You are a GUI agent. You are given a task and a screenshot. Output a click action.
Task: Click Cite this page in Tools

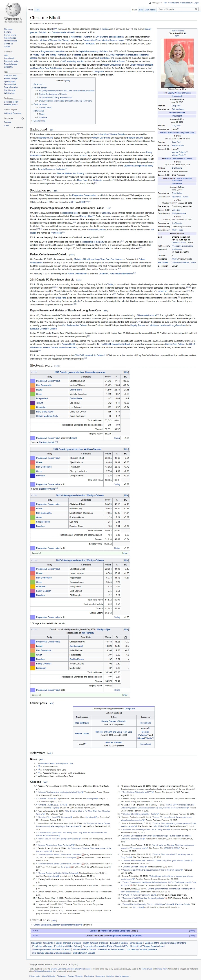pyautogui.click(x=10, y=90)
